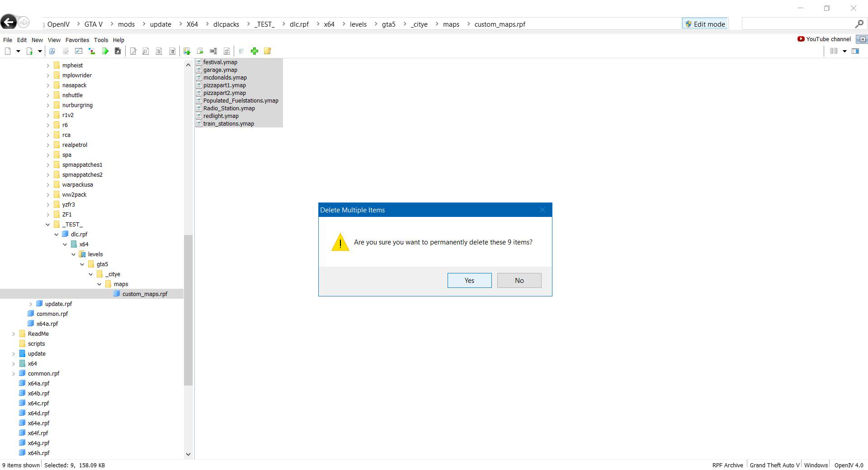Image resolution: width=868 pixels, height=470 pixels.
Task: Toggle the top-right panel button beside YouTube channel
Action: tap(862, 39)
